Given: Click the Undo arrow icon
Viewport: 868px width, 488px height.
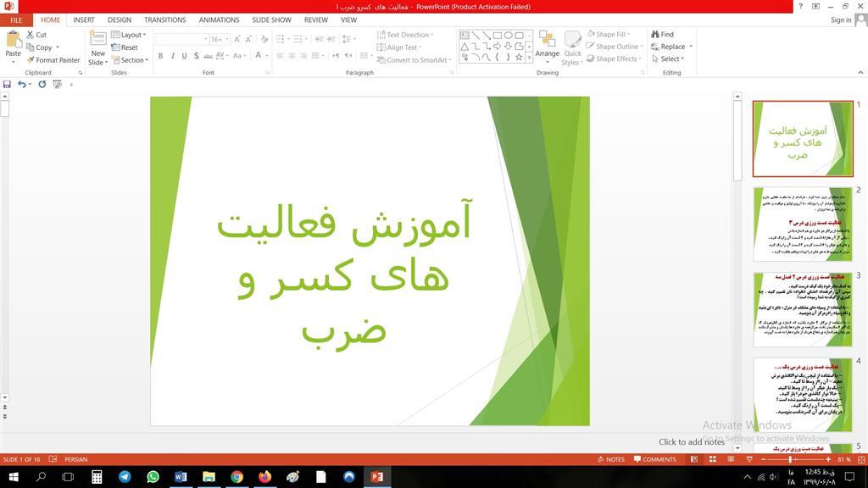Looking at the screenshot, I should pos(21,85).
